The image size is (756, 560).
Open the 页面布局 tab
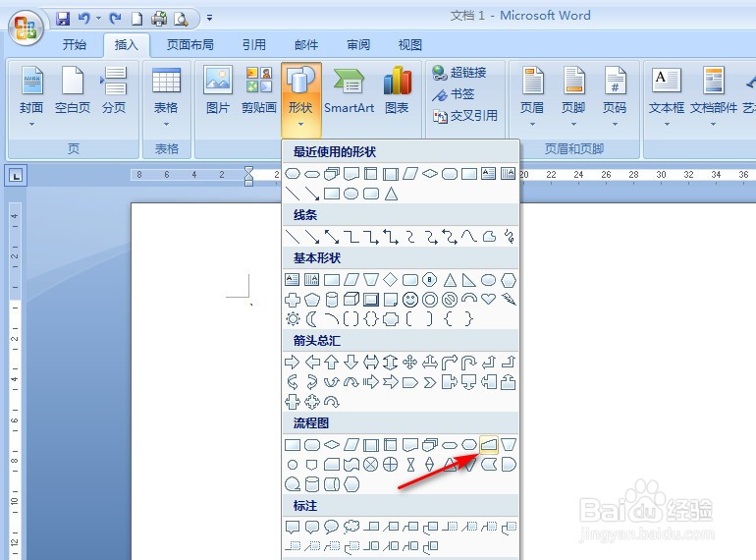tap(189, 45)
